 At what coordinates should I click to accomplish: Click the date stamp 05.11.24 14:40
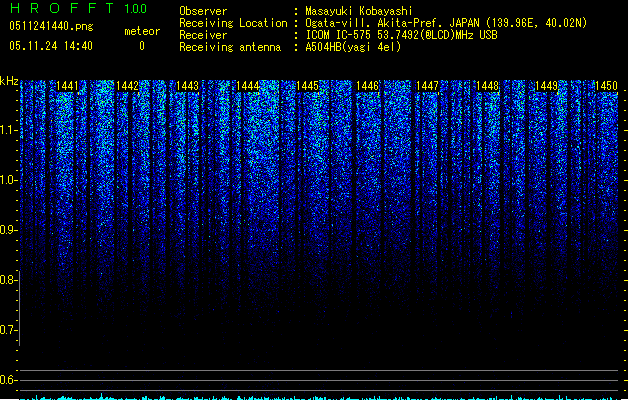(51, 46)
